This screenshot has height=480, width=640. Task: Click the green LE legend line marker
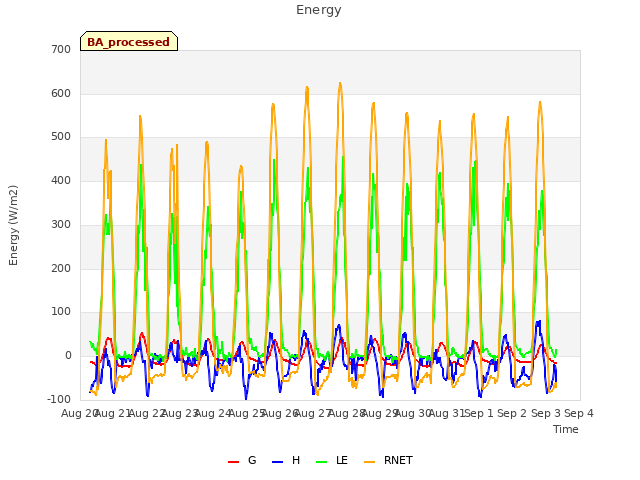pyautogui.click(x=322, y=462)
